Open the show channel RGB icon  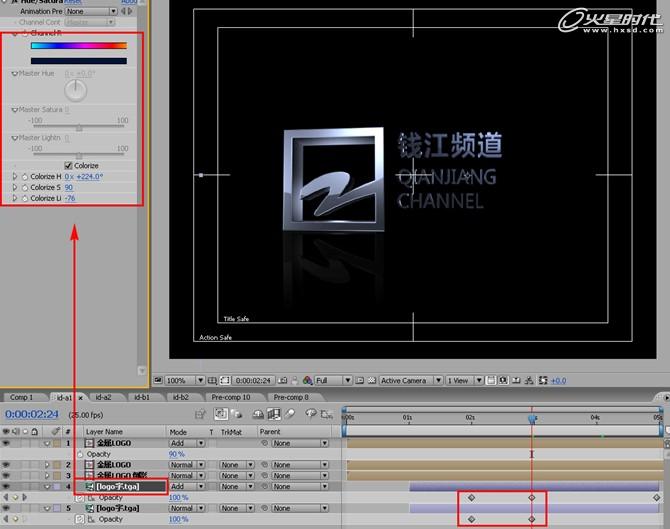point(307,380)
